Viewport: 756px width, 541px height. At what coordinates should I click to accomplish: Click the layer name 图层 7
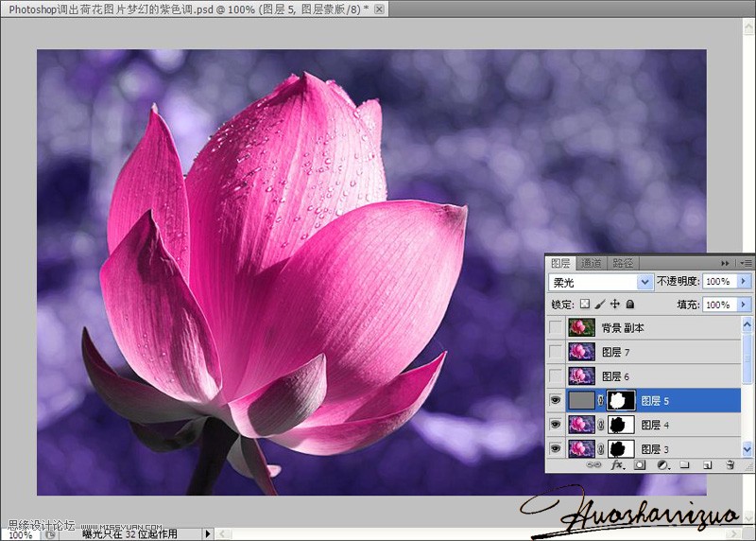pos(616,352)
